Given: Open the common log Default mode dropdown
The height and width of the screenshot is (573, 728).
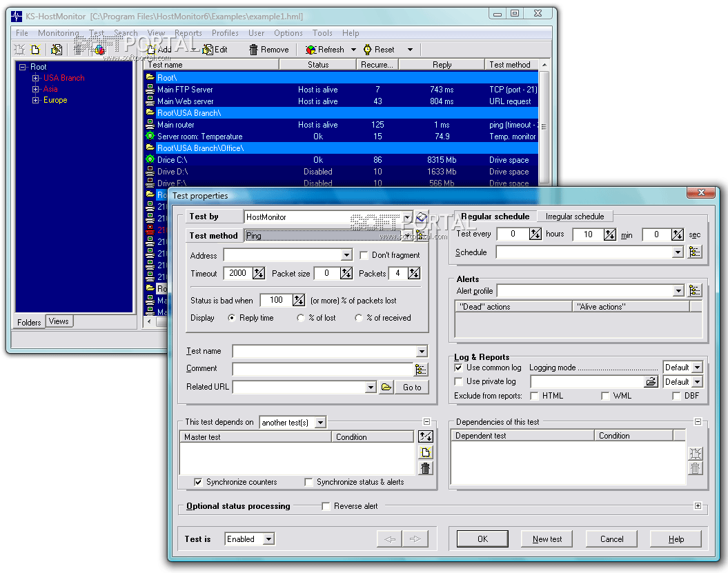Looking at the screenshot, I should point(697,368).
